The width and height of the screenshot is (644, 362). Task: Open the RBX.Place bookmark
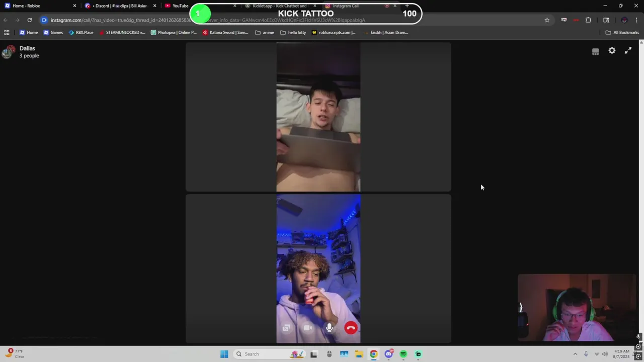[x=80, y=32]
